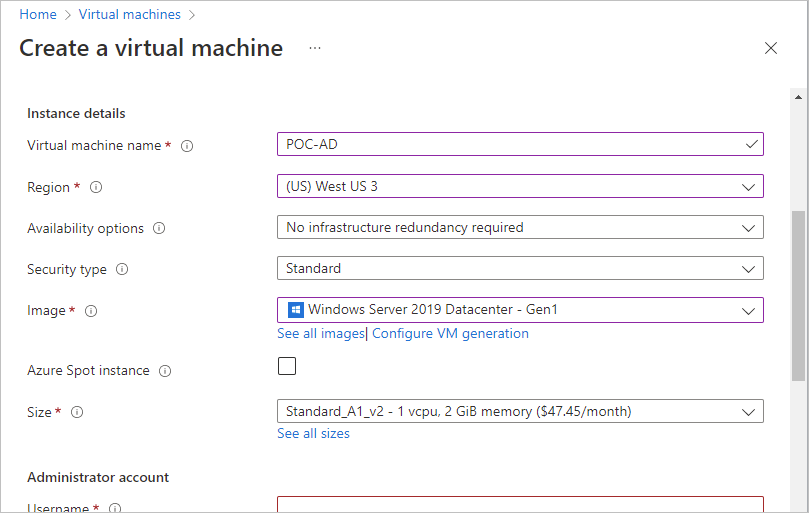Click info icon beside Size label
Viewport: 809px width, 513px height.
click(x=77, y=412)
